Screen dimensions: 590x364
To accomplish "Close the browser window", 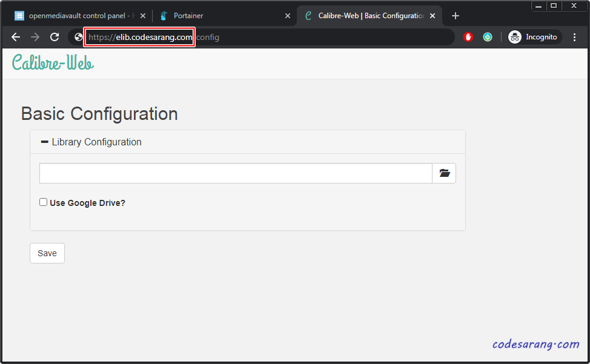I will pyautogui.click(x=574, y=5).
